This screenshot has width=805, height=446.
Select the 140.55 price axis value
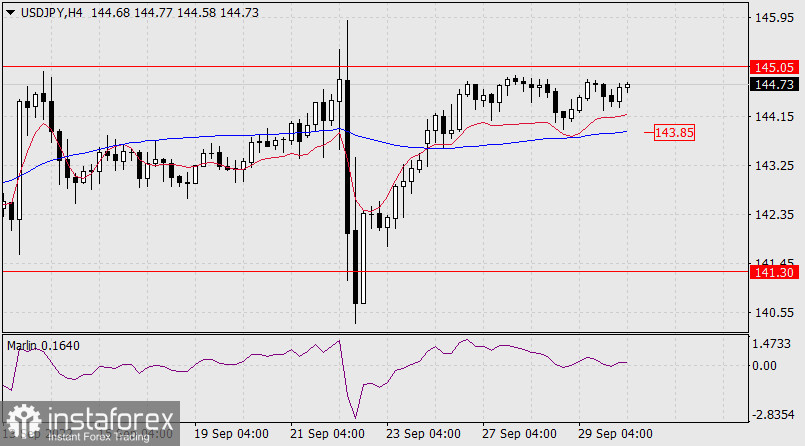pos(774,313)
